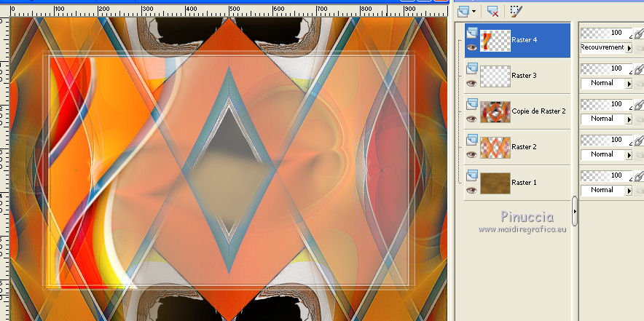
Task: Click the Delete Layer icon
Action: (x=492, y=11)
